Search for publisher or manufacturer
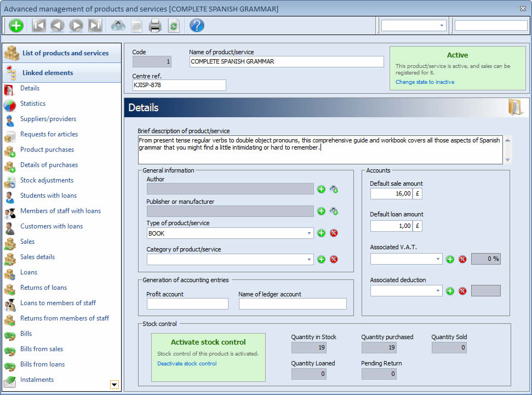Image resolution: width=532 pixels, height=395 pixels. (334, 211)
